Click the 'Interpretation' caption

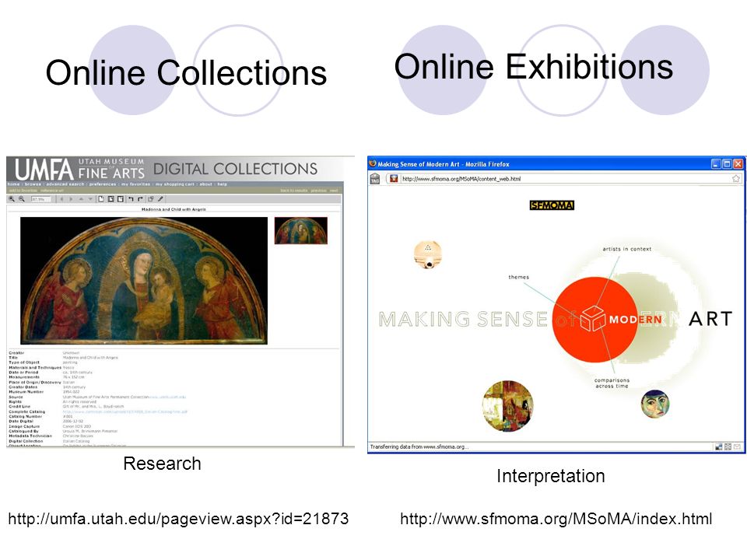[551, 476]
